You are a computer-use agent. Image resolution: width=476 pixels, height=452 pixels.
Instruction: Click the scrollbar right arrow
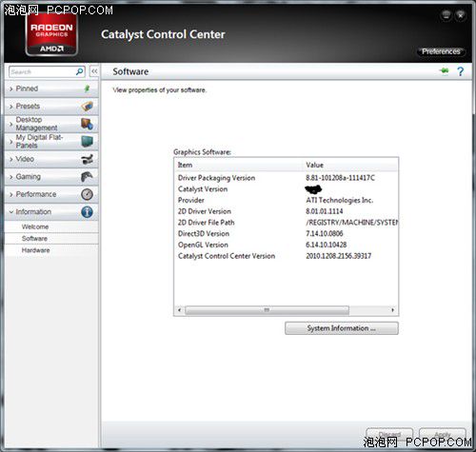[x=393, y=310]
